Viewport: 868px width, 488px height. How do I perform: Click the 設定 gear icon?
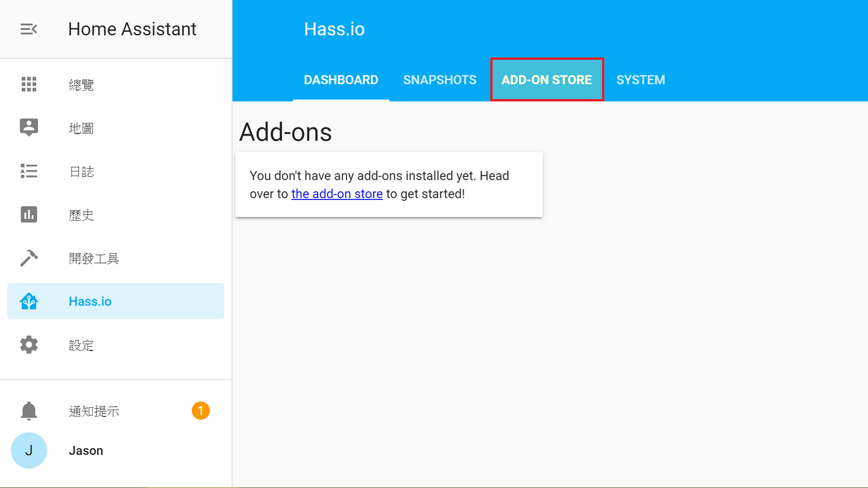click(28, 345)
